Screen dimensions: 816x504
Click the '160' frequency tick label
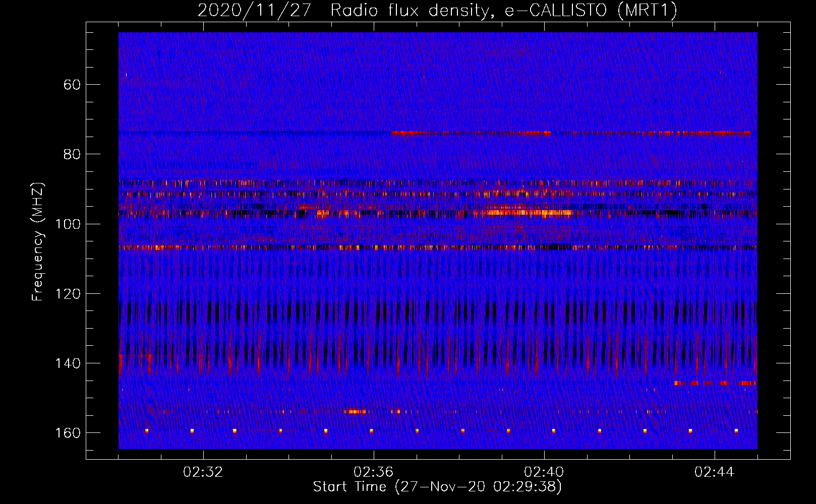tap(68, 433)
